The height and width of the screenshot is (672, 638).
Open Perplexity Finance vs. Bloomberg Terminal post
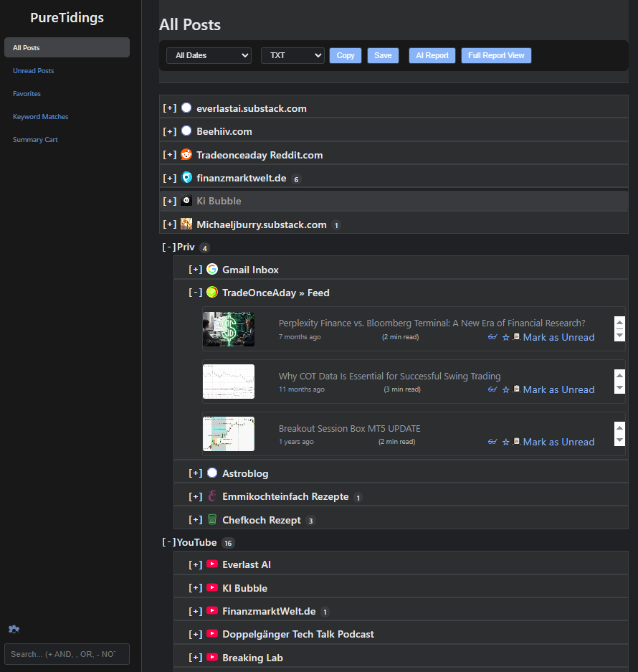[x=432, y=323]
